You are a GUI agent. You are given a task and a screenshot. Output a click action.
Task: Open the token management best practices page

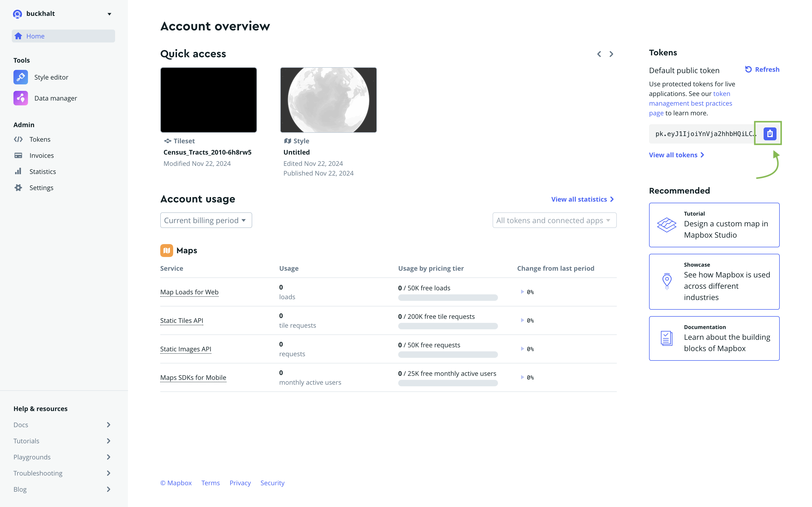point(690,103)
